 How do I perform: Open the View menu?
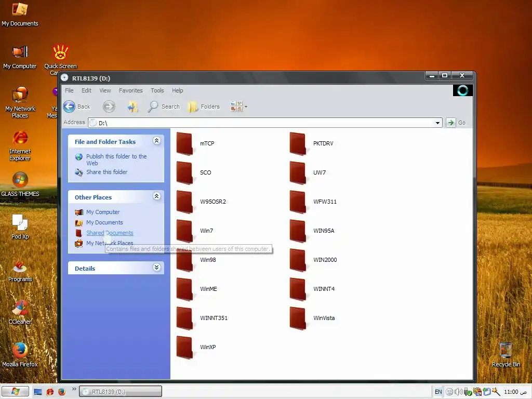pyautogui.click(x=105, y=90)
